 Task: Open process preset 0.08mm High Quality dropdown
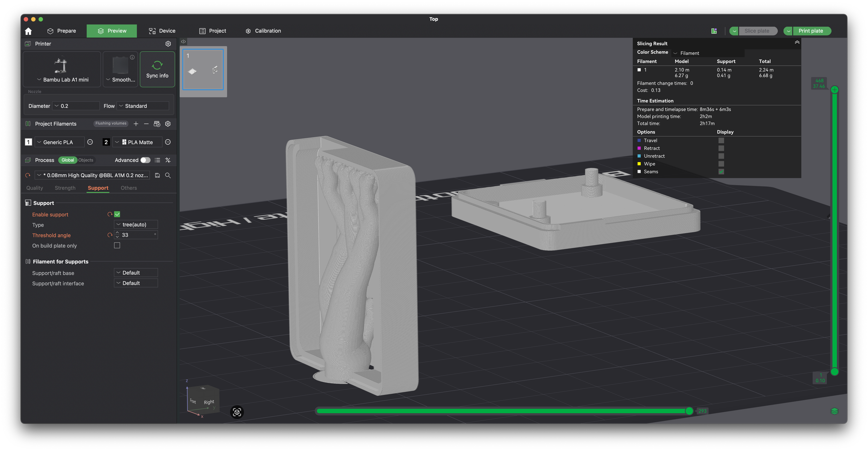(x=92, y=175)
